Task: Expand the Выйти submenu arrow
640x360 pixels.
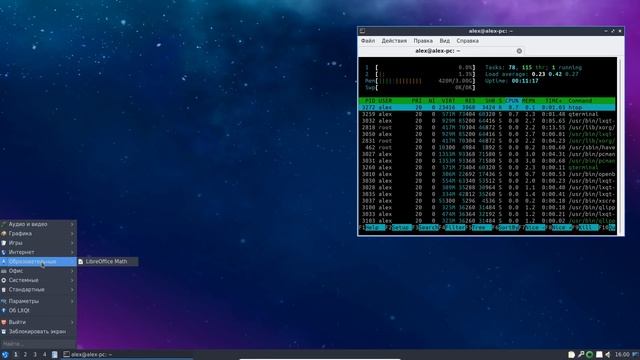Action: (72, 322)
